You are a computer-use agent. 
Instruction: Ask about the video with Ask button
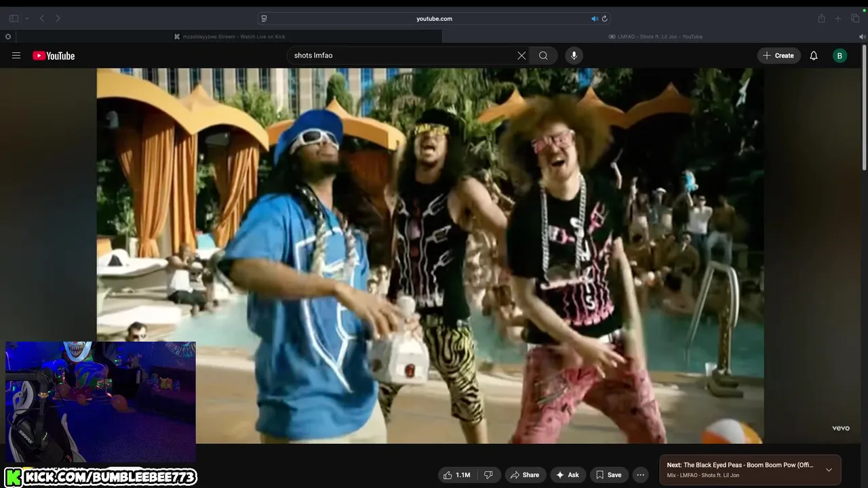(x=568, y=475)
